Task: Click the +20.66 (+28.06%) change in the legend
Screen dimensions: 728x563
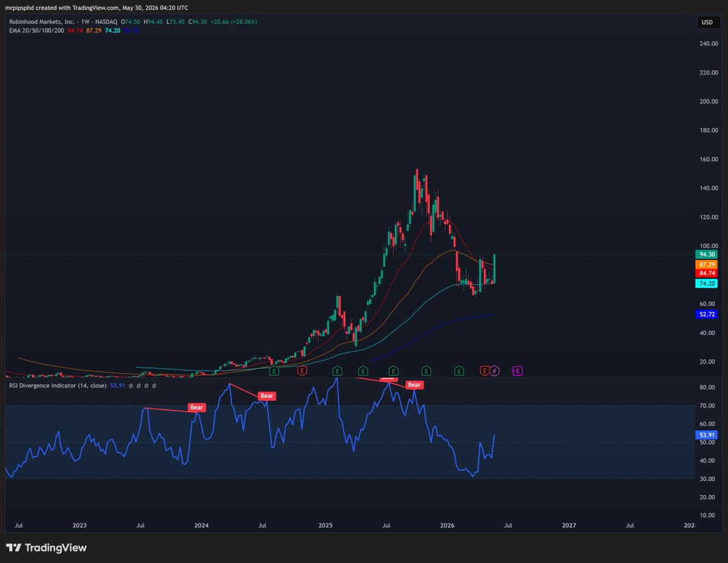Action: pyautogui.click(x=234, y=21)
